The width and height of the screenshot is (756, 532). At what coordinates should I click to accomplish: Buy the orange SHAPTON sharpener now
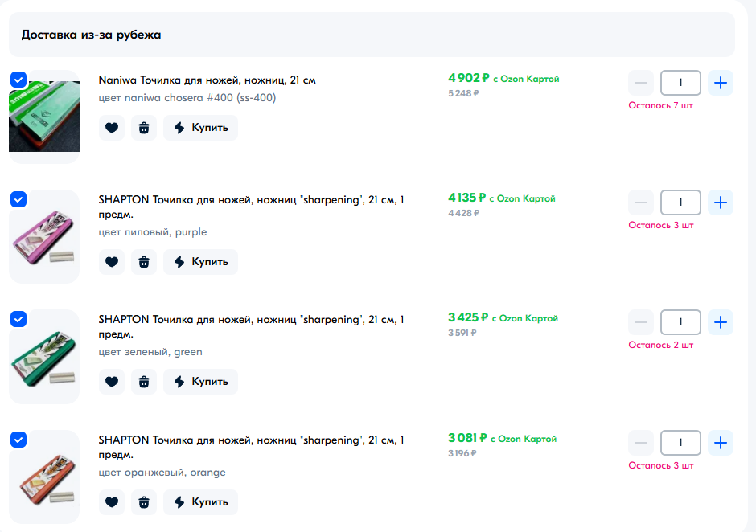pyautogui.click(x=201, y=502)
